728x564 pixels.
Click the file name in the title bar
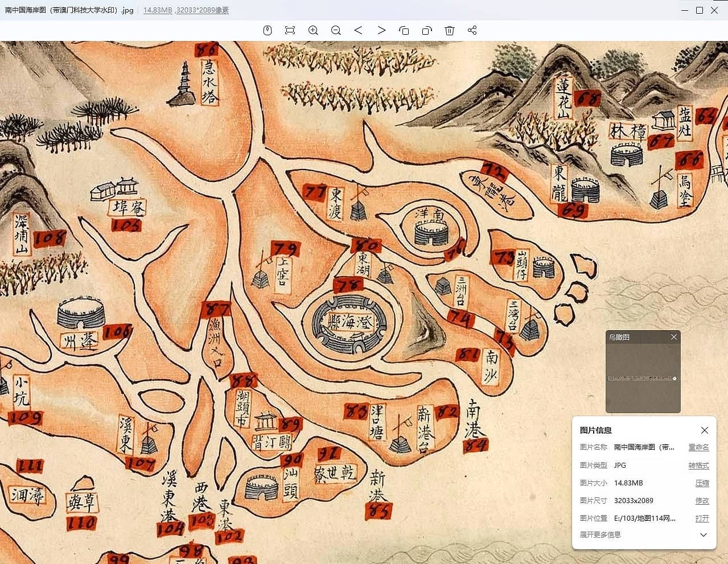tap(69, 10)
